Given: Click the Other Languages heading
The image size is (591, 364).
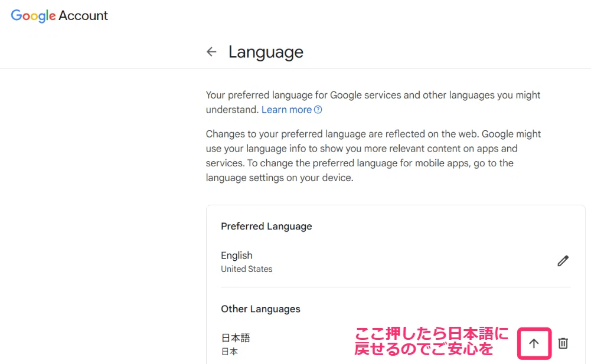Looking at the screenshot, I should coord(260,309).
